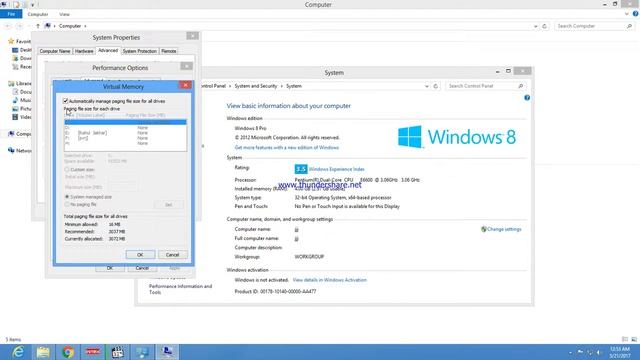
Task: Click the Explorer back navigation arrow
Action: pos(8,26)
